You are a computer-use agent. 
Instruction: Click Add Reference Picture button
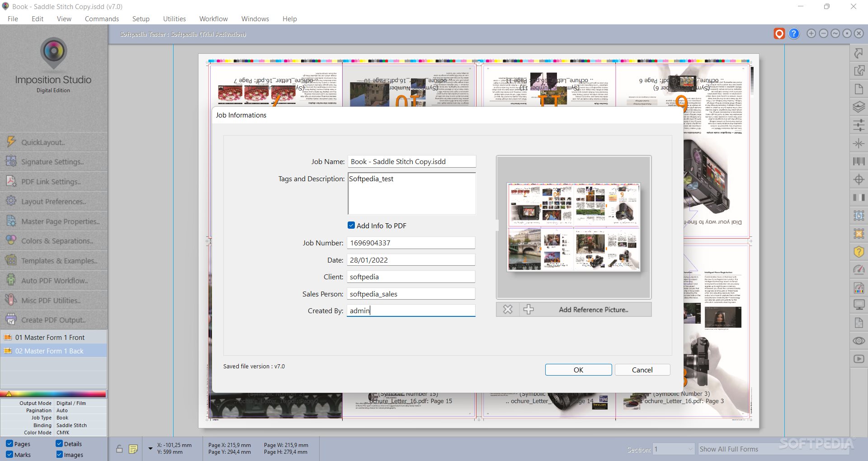click(x=593, y=310)
